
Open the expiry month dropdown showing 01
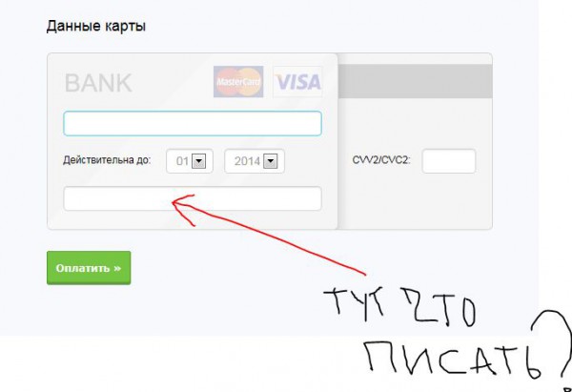click(190, 161)
